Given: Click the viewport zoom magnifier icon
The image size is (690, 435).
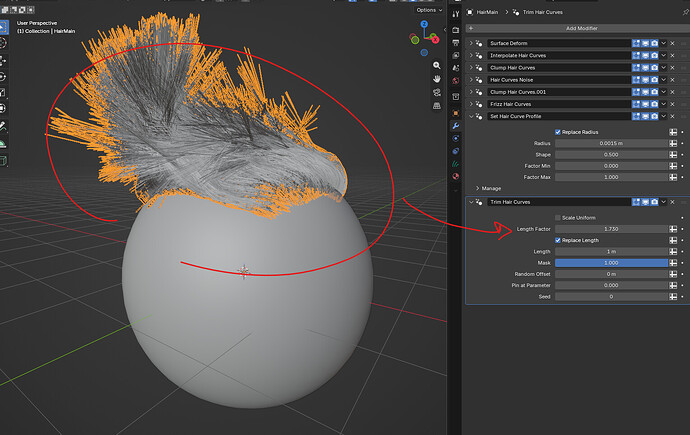Looking at the screenshot, I should click(x=437, y=65).
